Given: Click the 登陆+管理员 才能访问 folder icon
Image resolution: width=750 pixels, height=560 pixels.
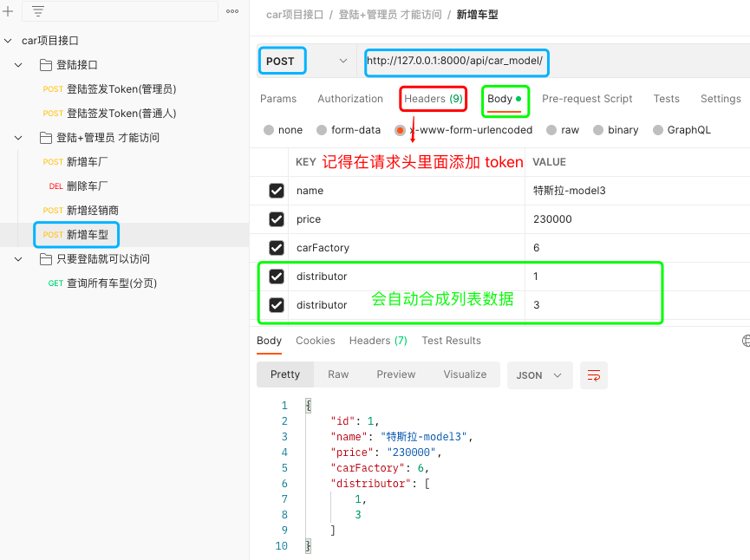Looking at the screenshot, I should (x=46, y=138).
